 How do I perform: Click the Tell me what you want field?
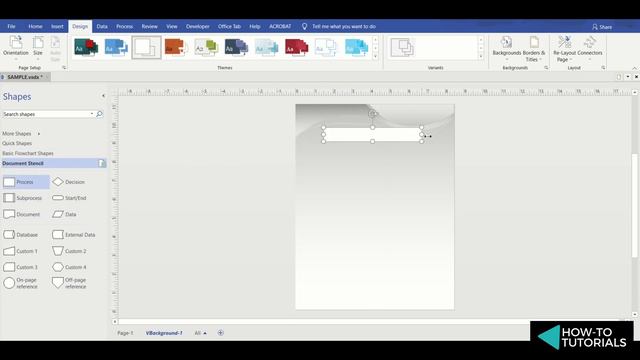(344, 27)
